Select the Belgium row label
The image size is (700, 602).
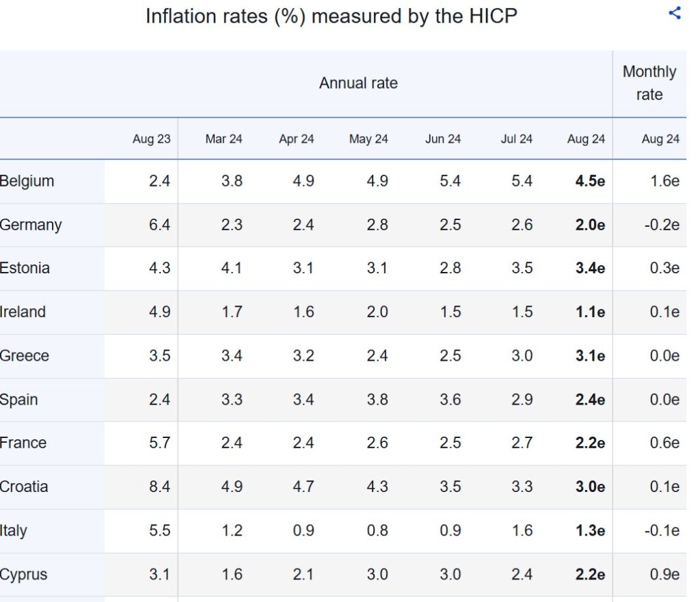click(27, 181)
